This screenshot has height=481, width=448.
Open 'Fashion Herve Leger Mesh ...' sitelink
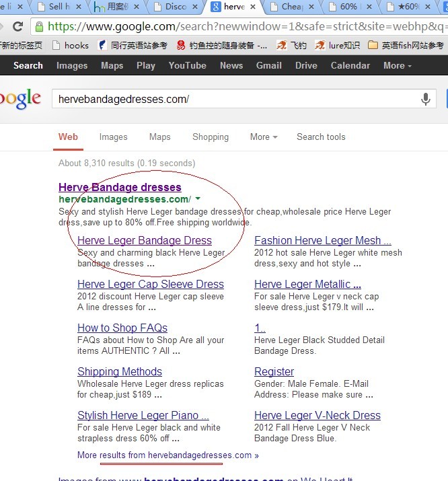(323, 240)
